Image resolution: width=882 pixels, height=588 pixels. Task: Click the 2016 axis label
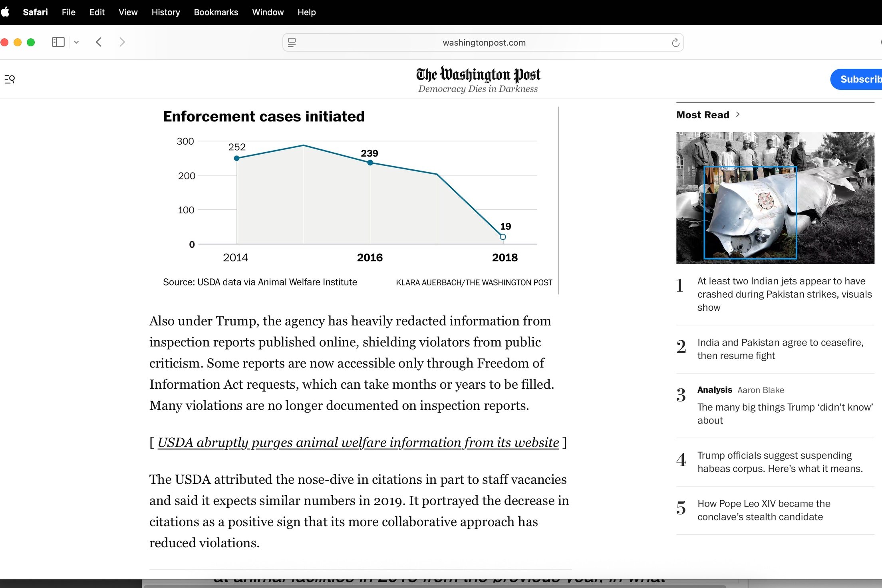pos(369,258)
